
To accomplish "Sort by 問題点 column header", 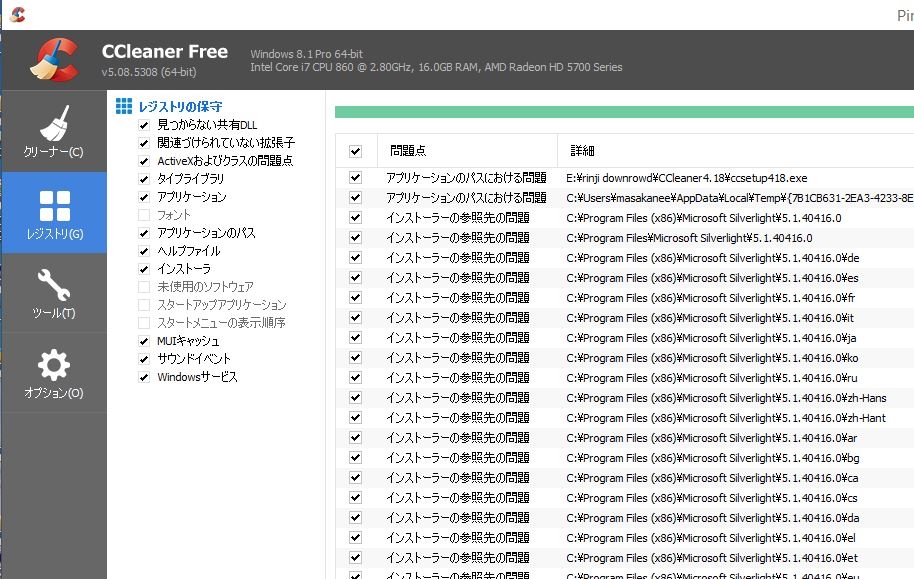I will [467, 151].
